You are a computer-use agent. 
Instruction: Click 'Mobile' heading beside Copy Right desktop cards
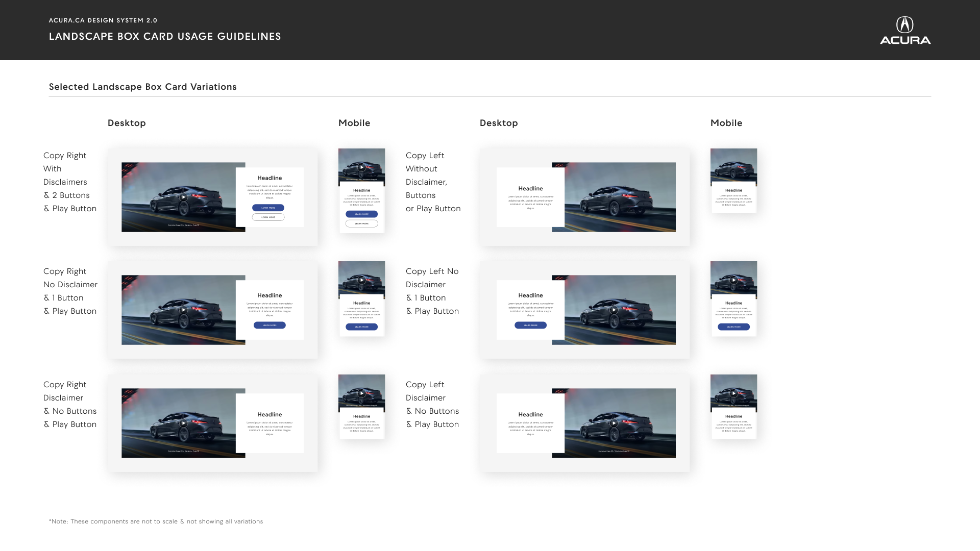(354, 123)
